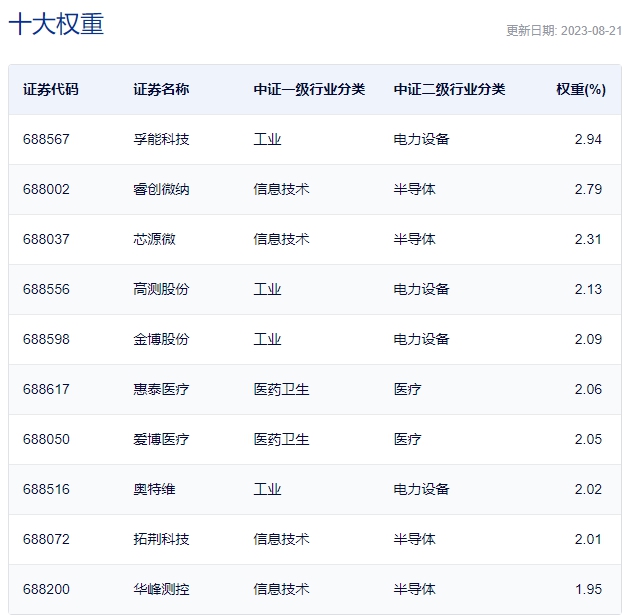Click the name 华峰测控
The width and height of the screenshot is (628, 615).
(161, 590)
